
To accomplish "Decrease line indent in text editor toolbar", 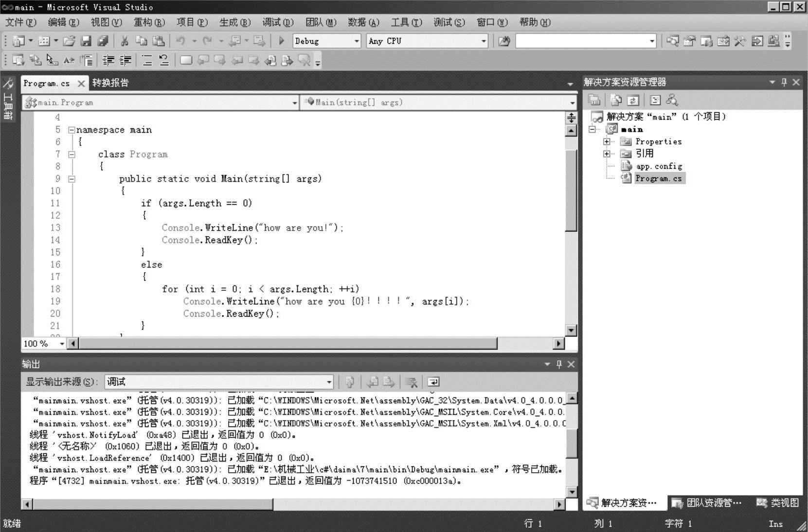I will point(108,60).
